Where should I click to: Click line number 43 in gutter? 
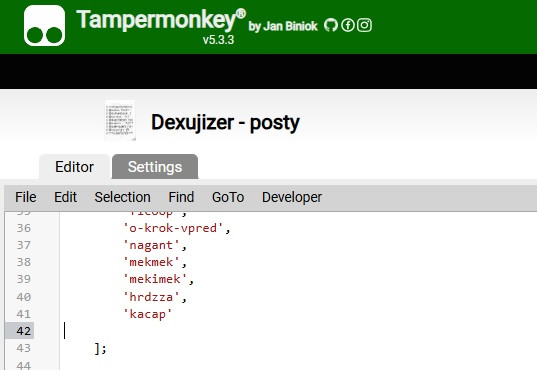[24, 348]
